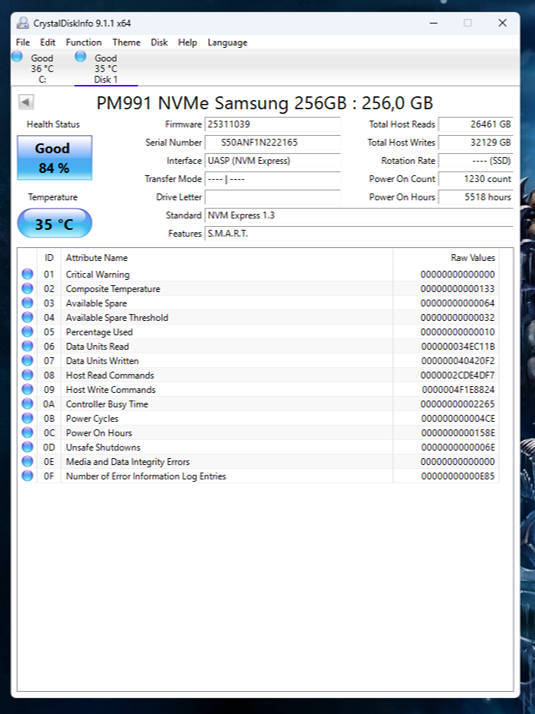Click status orb for Critical Warning row
The height and width of the screenshot is (714, 535).
(x=27, y=274)
